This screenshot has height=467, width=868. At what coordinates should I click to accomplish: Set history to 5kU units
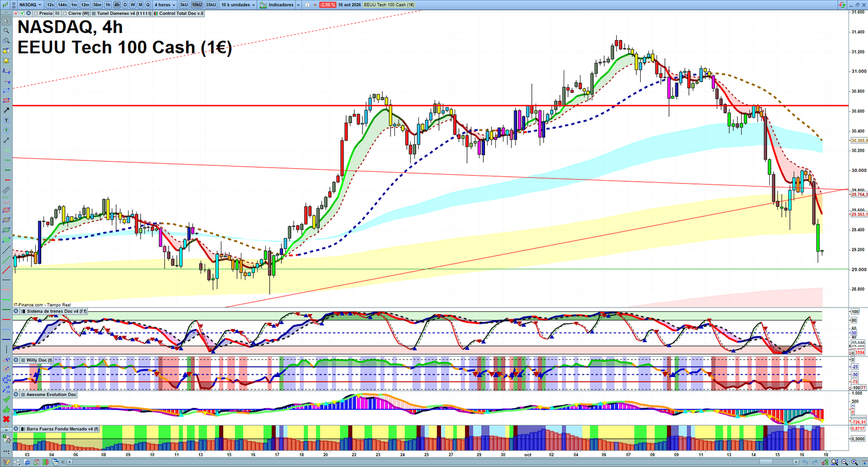click(x=184, y=5)
